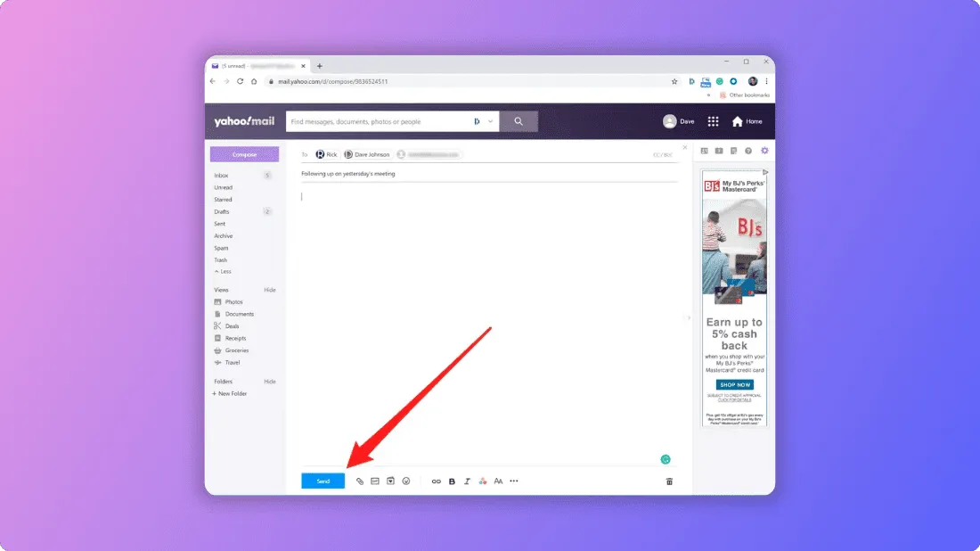
Task: Open the notepad panel icon
Action: click(x=734, y=151)
